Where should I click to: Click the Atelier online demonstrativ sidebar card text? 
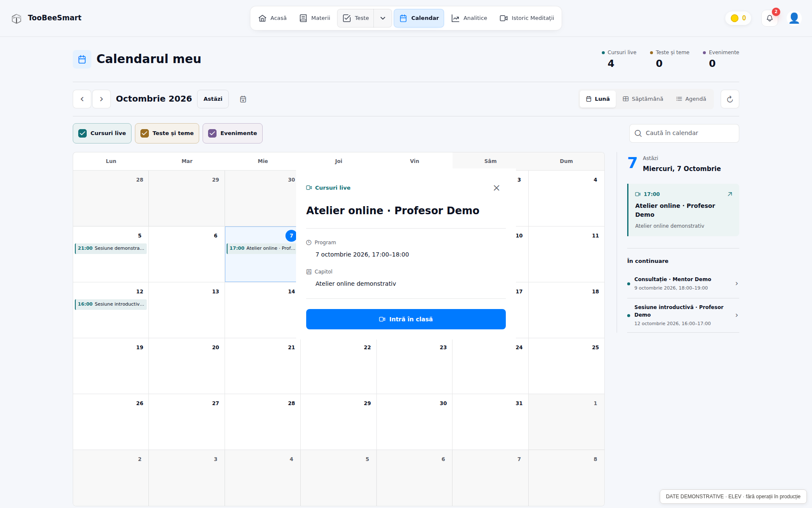point(669,226)
